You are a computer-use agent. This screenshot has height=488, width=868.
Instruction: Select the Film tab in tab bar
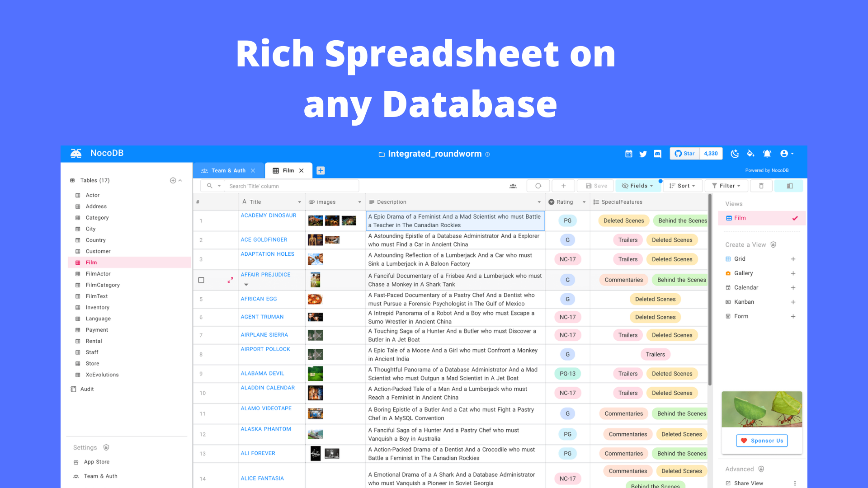[288, 170]
